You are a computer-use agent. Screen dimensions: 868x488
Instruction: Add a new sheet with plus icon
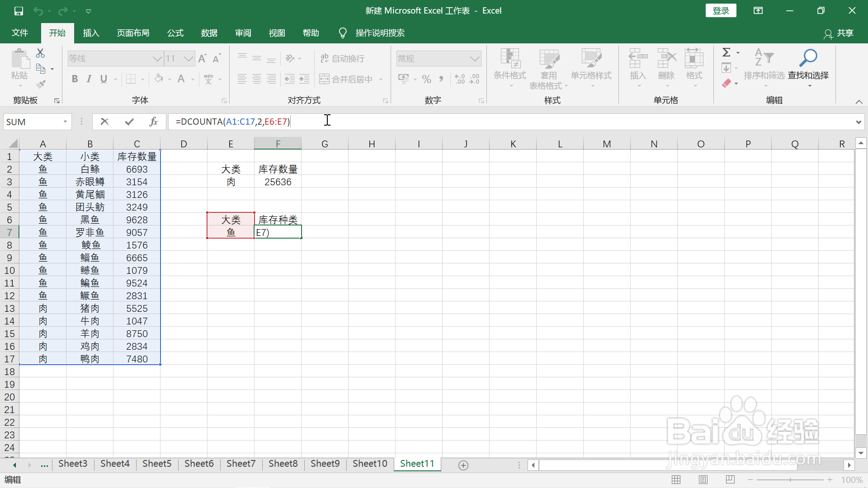point(463,465)
